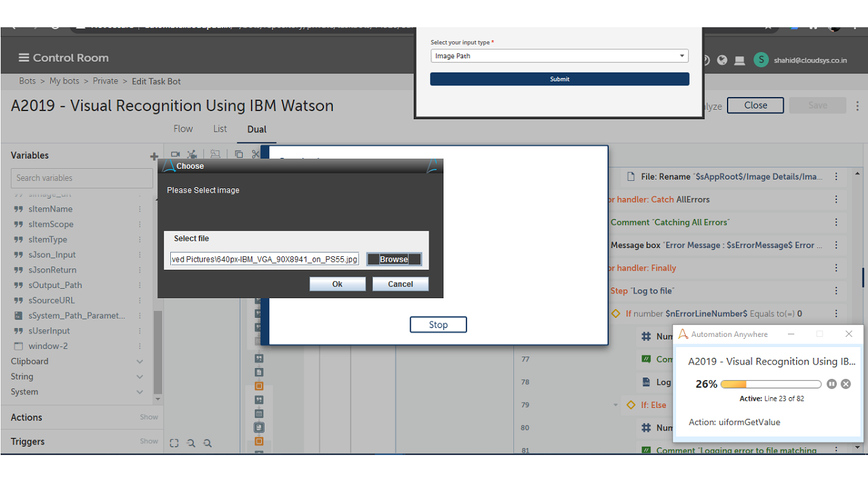Open options menu for sJson_Input variable
The height and width of the screenshot is (488, 868).
(x=140, y=255)
